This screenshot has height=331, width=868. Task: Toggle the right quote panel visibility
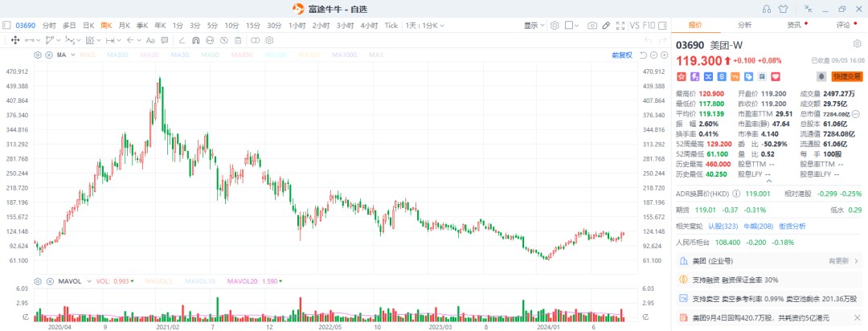pyautogui.click(x=662, y=25)
